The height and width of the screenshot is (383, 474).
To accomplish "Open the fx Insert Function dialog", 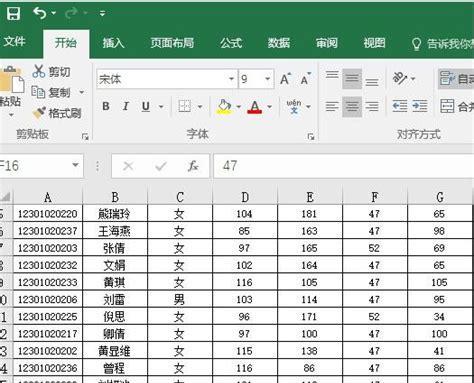I will pyautogui.click(x=193, y=166).
